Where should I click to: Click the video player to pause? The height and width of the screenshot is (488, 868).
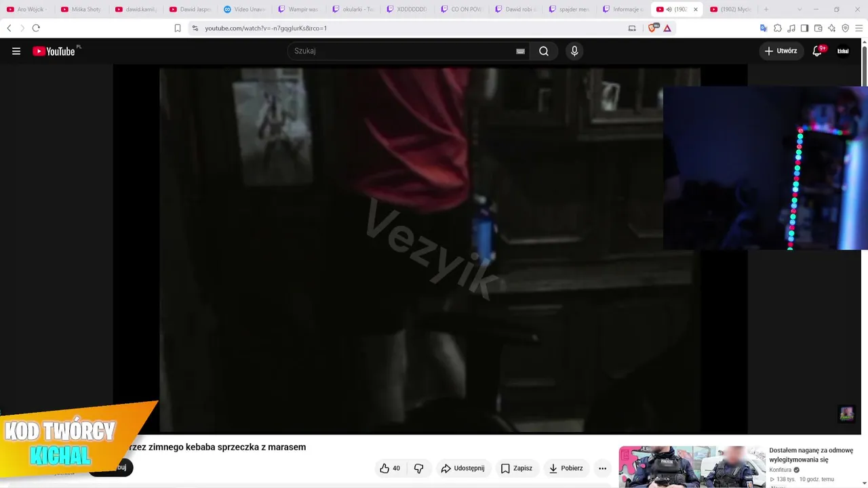[430, 249]
